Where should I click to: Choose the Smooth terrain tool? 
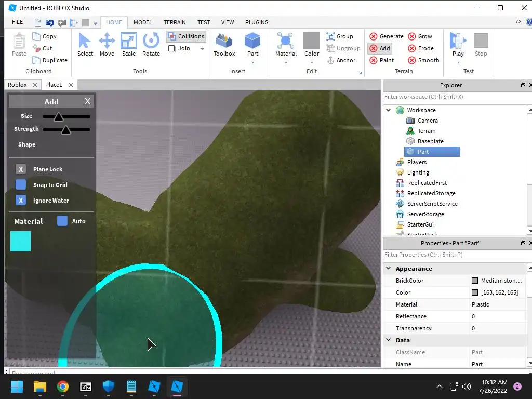click(424, 60)
